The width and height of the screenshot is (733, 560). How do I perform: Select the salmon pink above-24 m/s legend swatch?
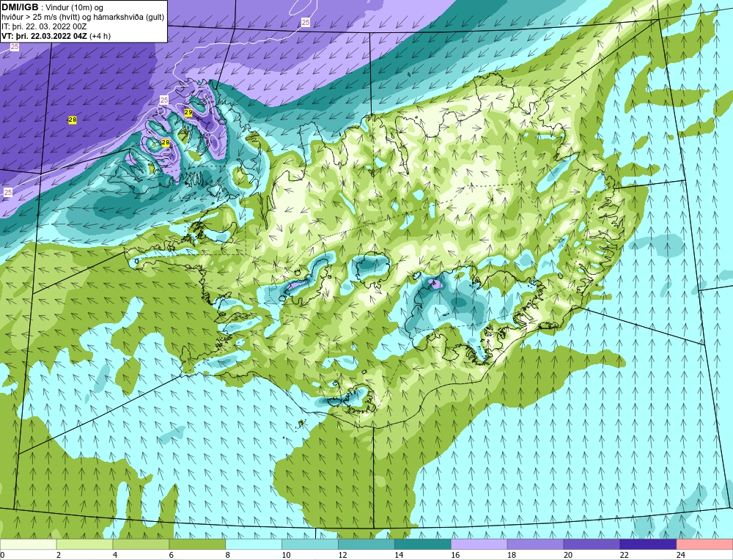(x=704, y=544)
